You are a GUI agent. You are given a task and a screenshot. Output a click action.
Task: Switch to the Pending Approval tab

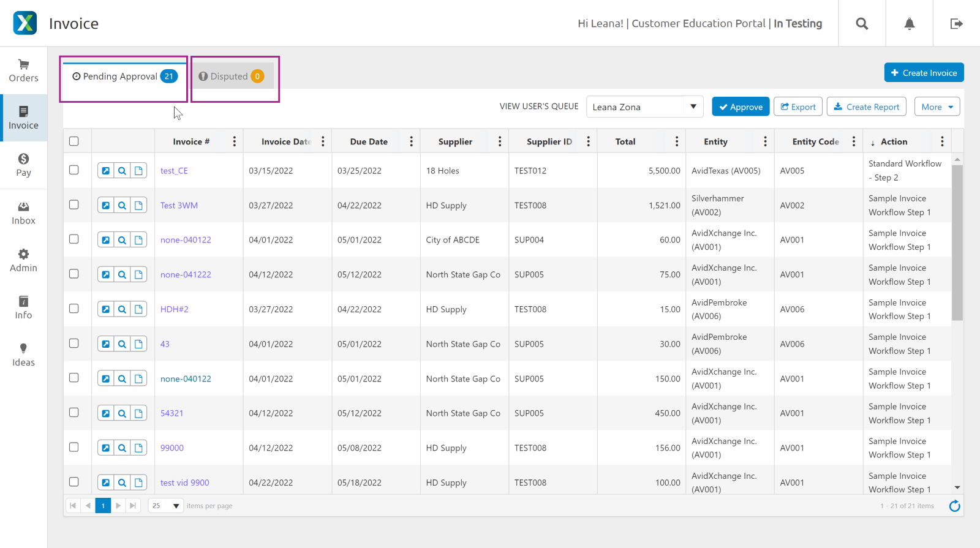pos(125,77)
